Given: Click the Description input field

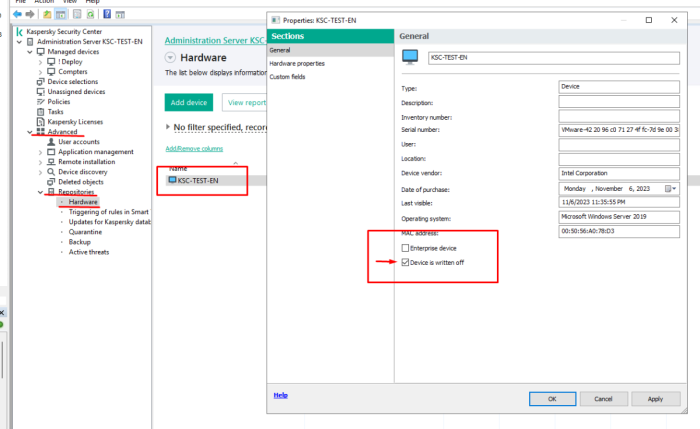Looking at the screenshot, I should click(619, 102).
